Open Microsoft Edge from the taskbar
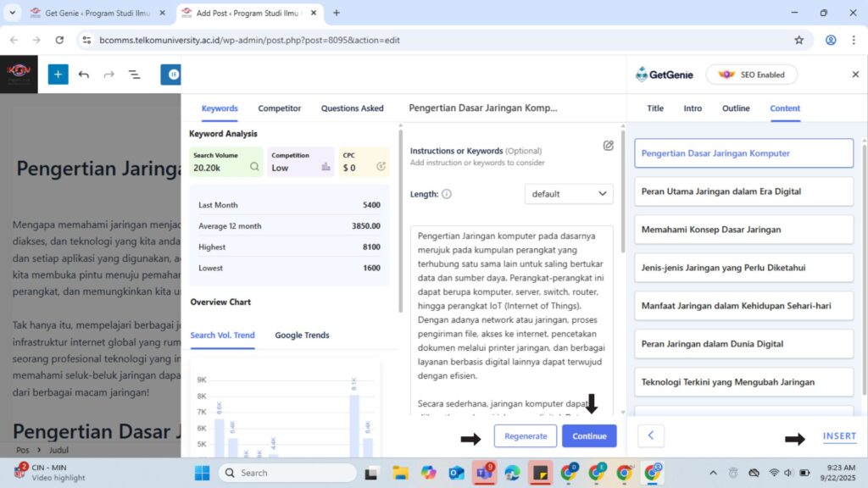The image size is (868, 488). 513,473
